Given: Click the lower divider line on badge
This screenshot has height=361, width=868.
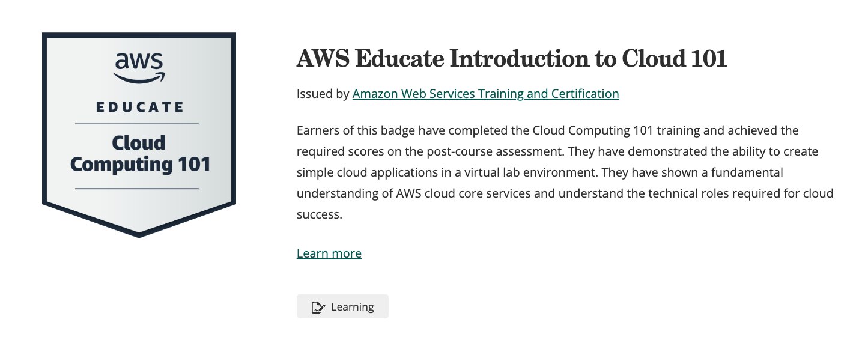Looking at the screenshot, I should (x=137, y=189).
